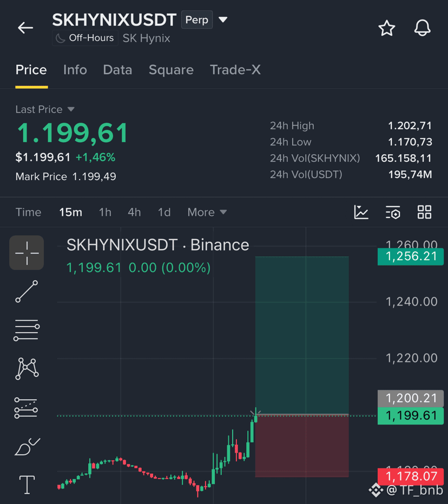
Task: Select the Text annotation tool
Action: pos(27,485)
